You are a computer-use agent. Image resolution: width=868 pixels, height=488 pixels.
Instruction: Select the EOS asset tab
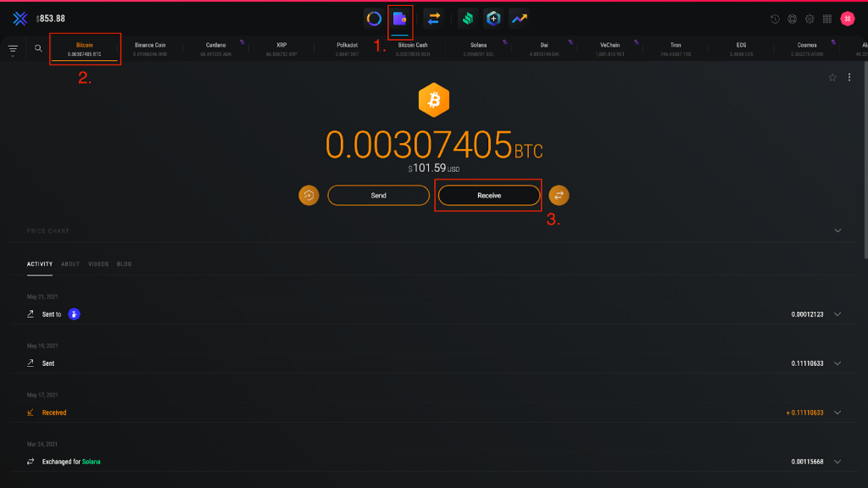point(741,48)
